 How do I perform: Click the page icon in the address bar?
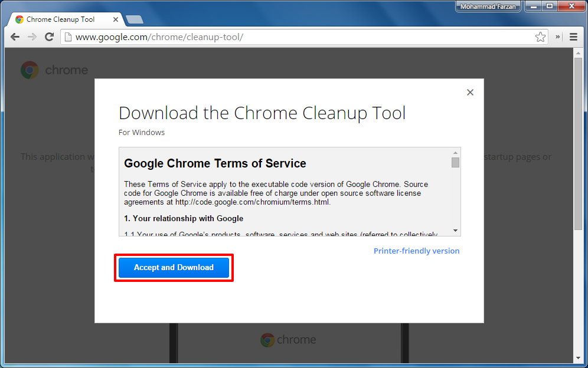pyautogui.click(x=68, y=37)
